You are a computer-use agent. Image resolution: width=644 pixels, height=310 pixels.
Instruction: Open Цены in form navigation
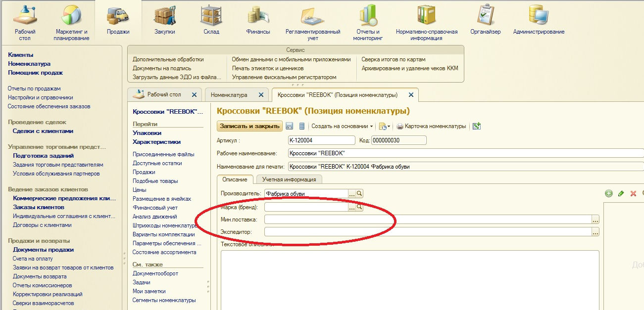140,190
